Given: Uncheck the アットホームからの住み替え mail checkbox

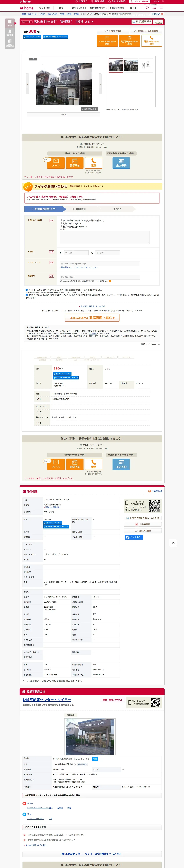Looking at the screenshot, I should point(27,289).
